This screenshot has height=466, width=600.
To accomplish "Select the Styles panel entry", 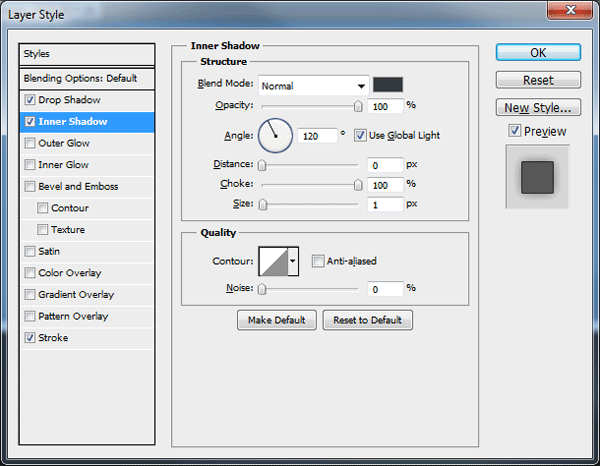I will tap(87, 54).
